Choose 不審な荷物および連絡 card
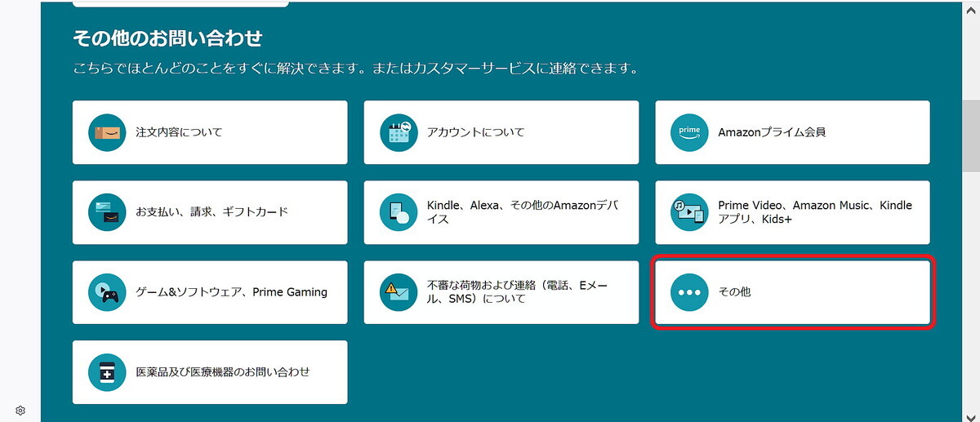This screenshot has height=422, width=980. 501,292
